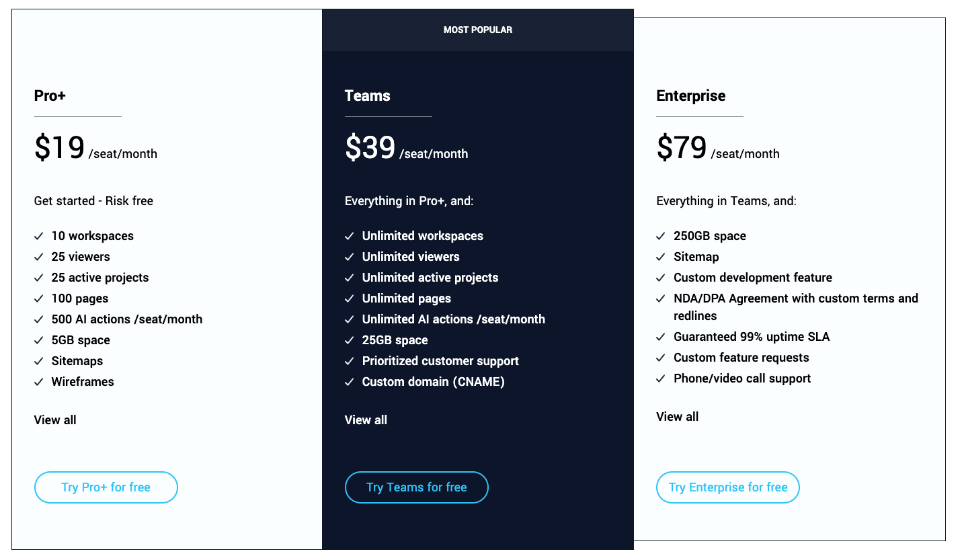The width and height of the screenshot is (962, 560).
Task: Expand View all under the Teams plan
Action: tap(366, 419)
